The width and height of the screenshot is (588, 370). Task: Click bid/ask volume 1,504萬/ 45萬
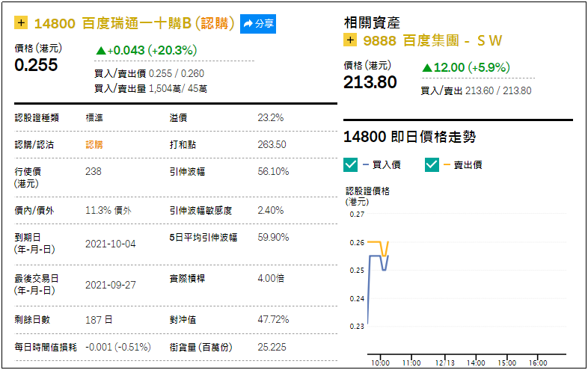click(x=178, y=88)
